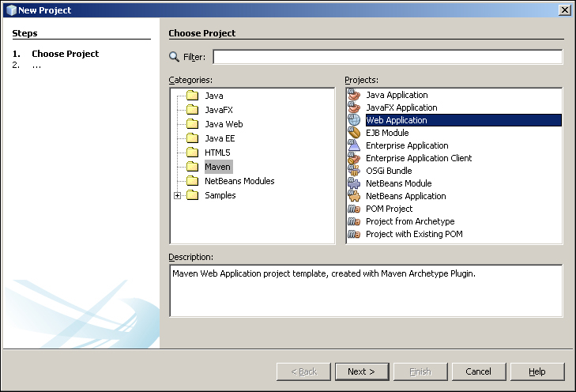Click the Java Application project icon
The width and height of the screenshot is (576, 392).
coord(354,95)
